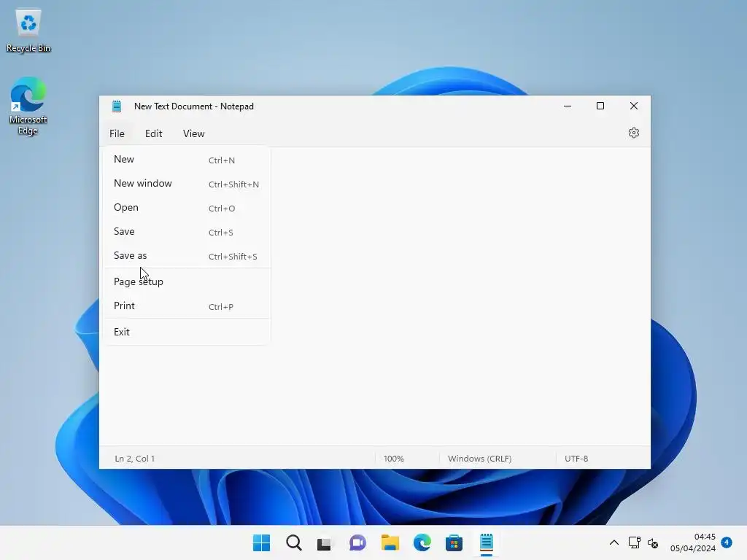Select Save as in File menu

pos(187,256)
